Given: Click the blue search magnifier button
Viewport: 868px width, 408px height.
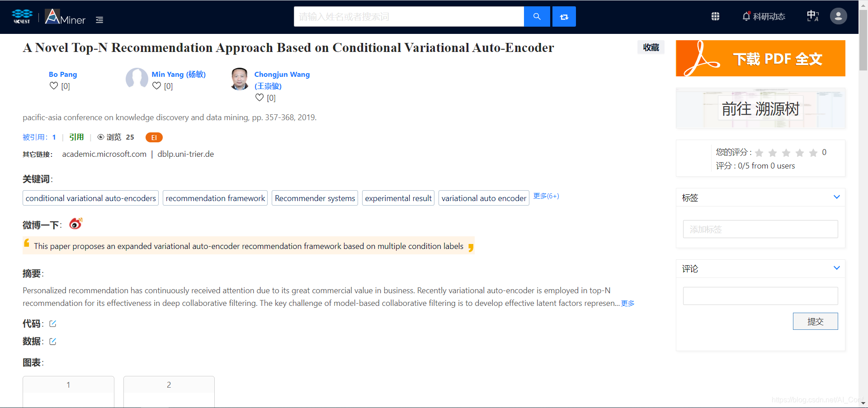Looking at the screenshot, I should coord(537,17).
